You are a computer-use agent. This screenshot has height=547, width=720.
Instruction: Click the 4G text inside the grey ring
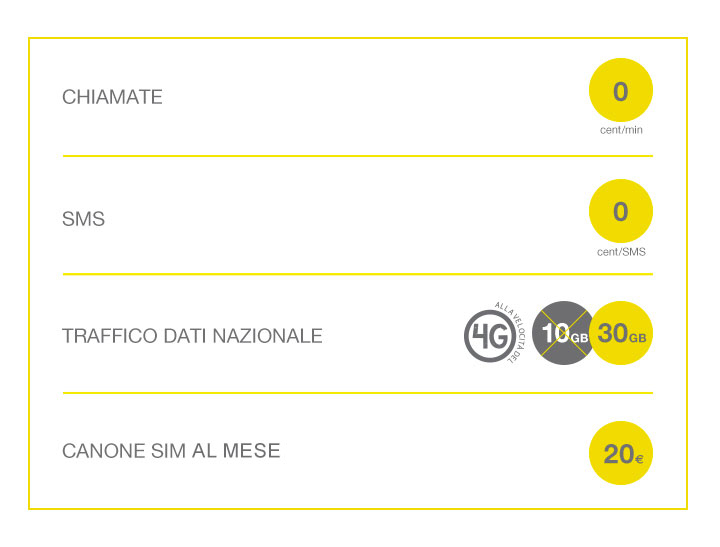tap(489, 336)
